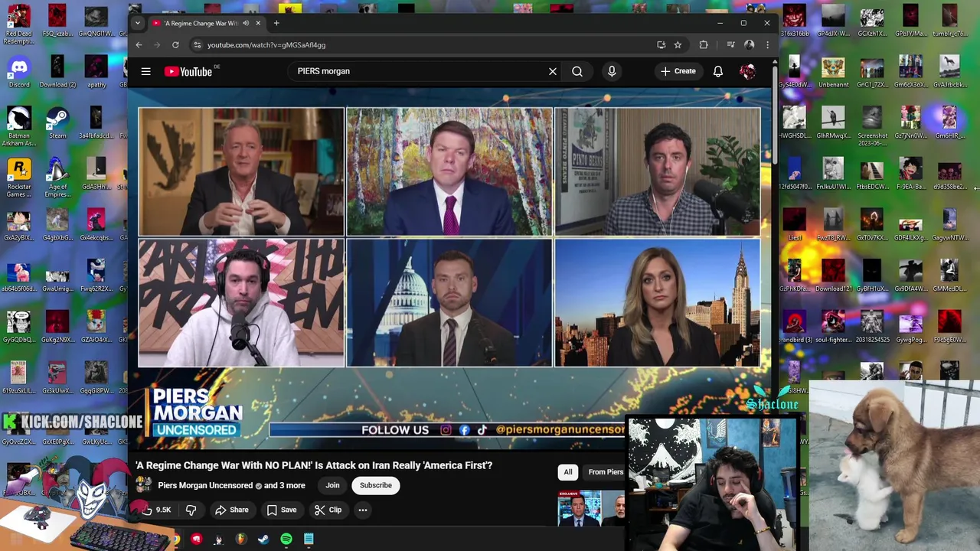Open the 316x316bb desktop file
The width and height of the screenshot is (980, 551).
pos(794,21)
